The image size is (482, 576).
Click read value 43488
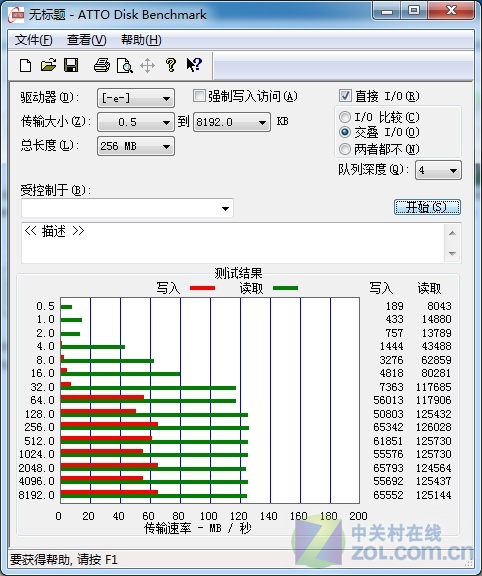[x=436, y=346]
